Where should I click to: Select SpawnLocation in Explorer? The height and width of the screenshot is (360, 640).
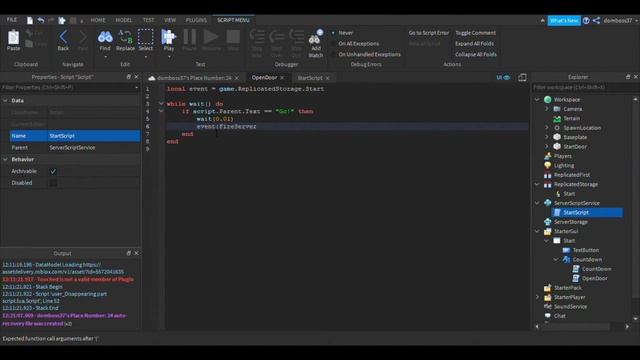coord(582,128)
